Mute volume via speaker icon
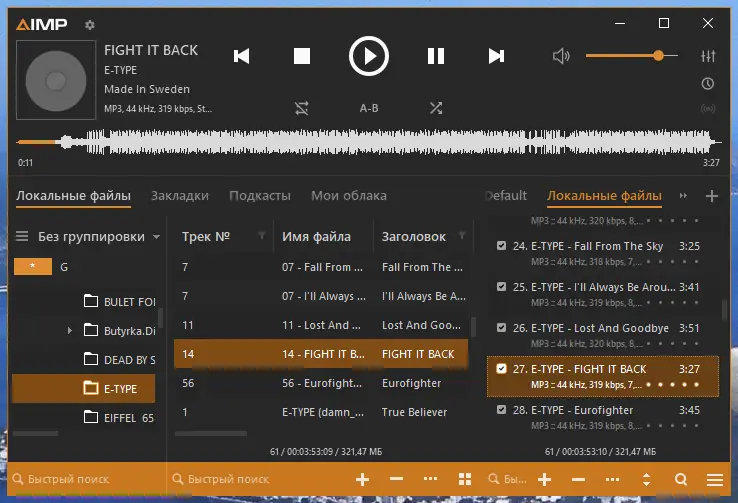The image size is (738, 503). pos(561,56)
